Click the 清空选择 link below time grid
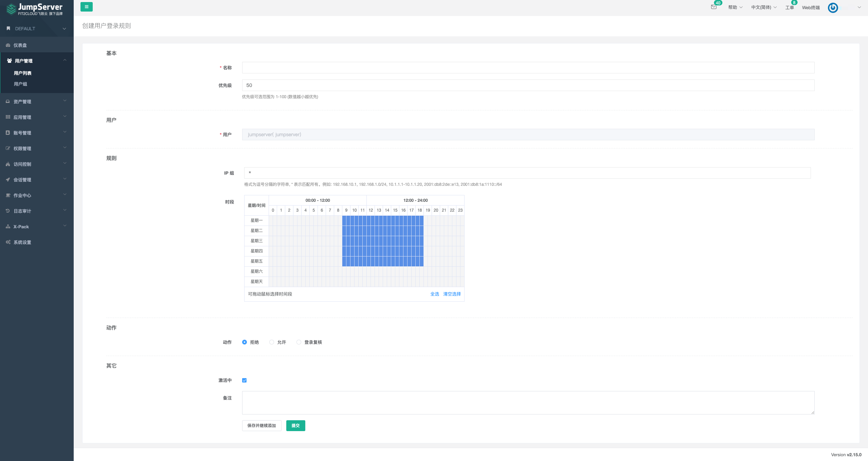Image resolution: width=868 pixels, height=461 pixels. [x=452, y=294]
